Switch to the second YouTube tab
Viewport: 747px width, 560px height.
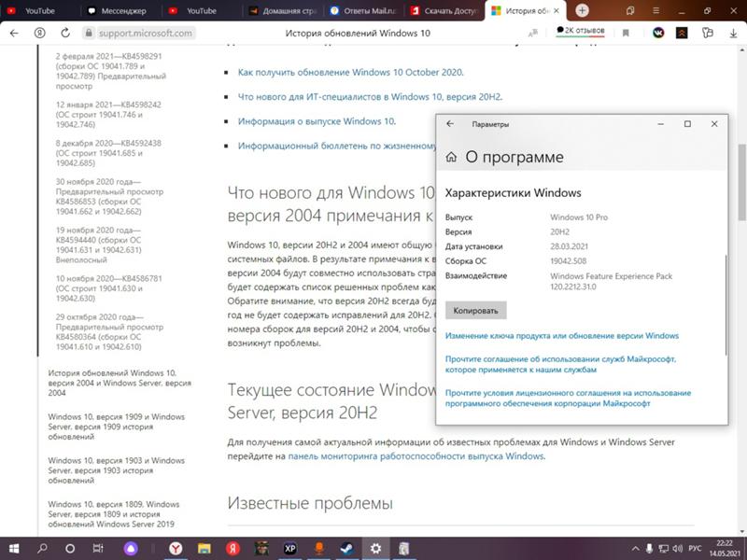(x=200, y=10)
